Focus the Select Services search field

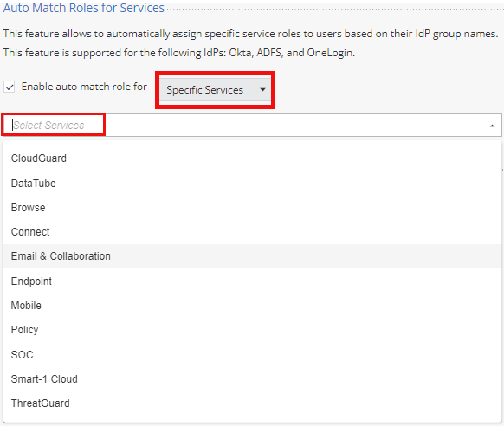pyautogui.click(x=252, y=125)
